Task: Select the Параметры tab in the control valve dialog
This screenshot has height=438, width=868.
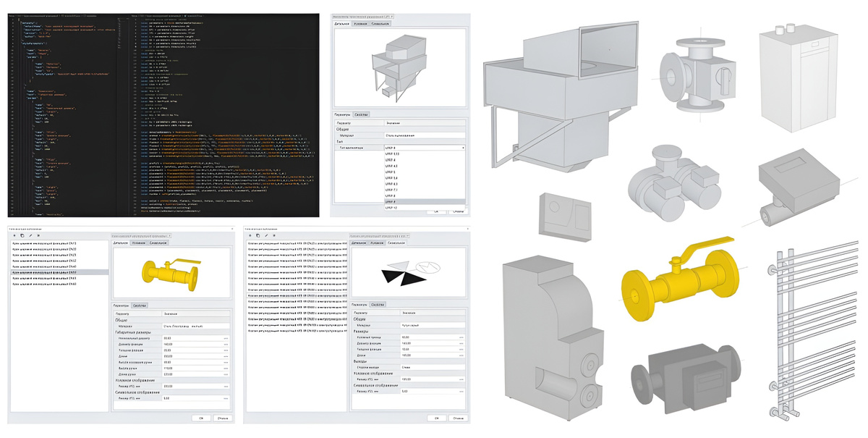Action: (x=359, y=305)
